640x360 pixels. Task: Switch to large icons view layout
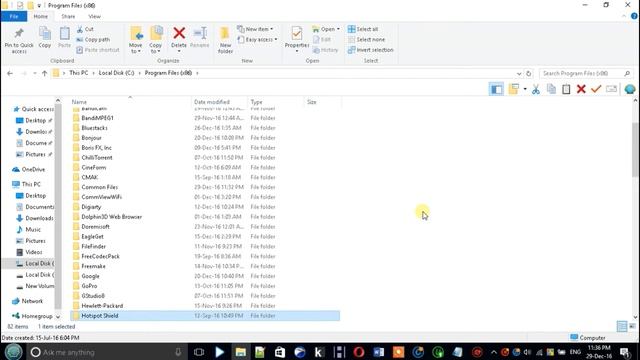point(632,326)
